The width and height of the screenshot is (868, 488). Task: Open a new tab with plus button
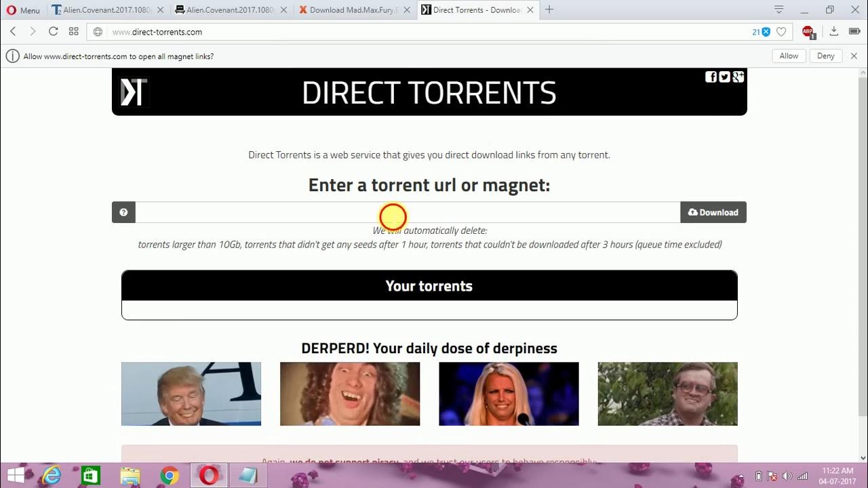tap(549, 9)
